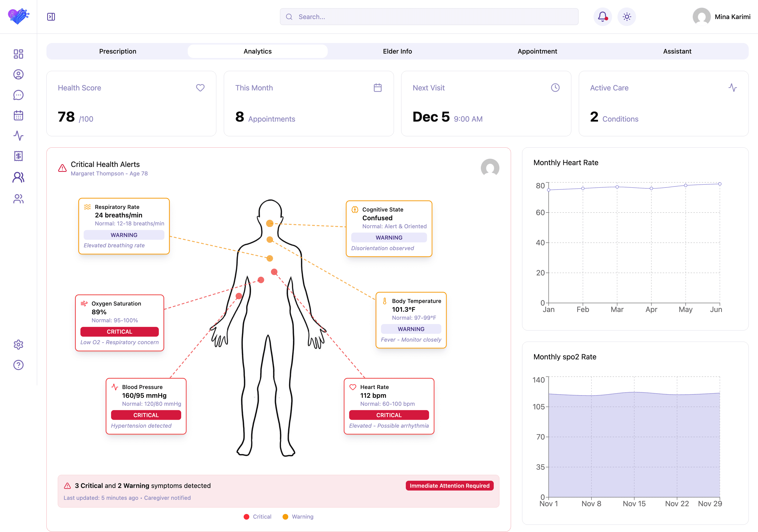
Task: Open the caregivers group sidebar icon
Action: [x=19, y=199]
